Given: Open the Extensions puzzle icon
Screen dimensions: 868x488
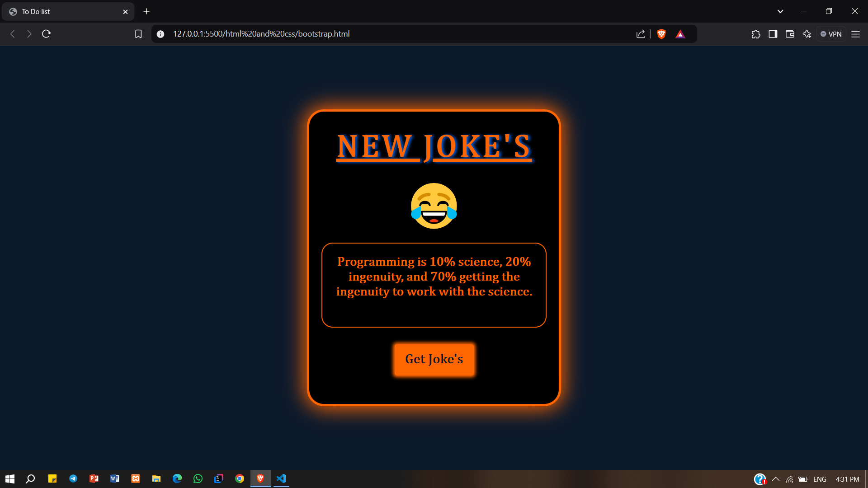Looking at the screenshot, I should click(756, 34).
